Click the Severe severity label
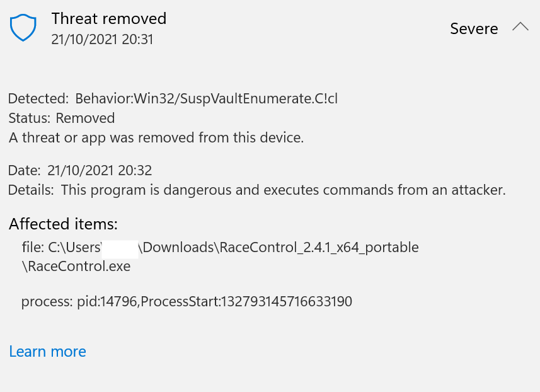The image size is (540, 392). [473, 28]
